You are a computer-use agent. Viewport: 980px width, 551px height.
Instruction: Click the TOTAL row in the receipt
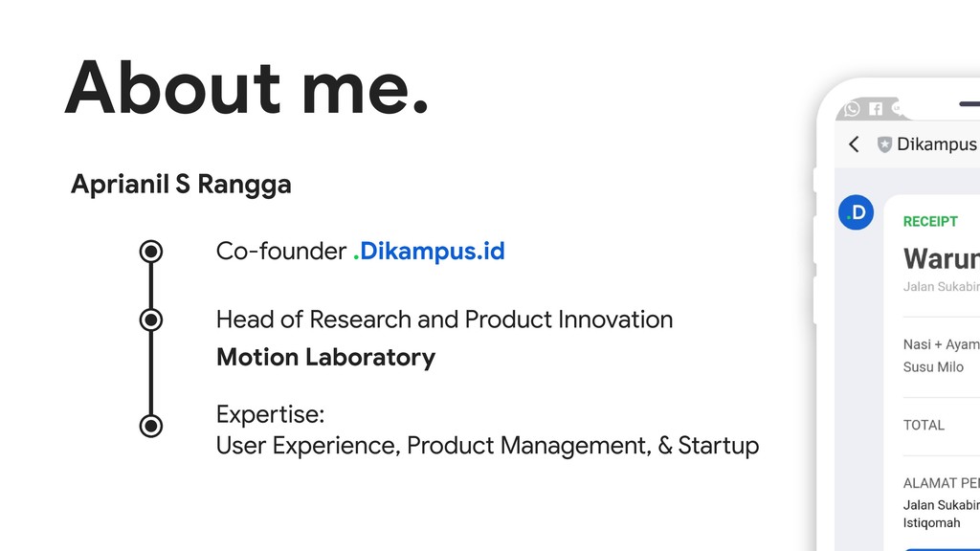point(924,426)
